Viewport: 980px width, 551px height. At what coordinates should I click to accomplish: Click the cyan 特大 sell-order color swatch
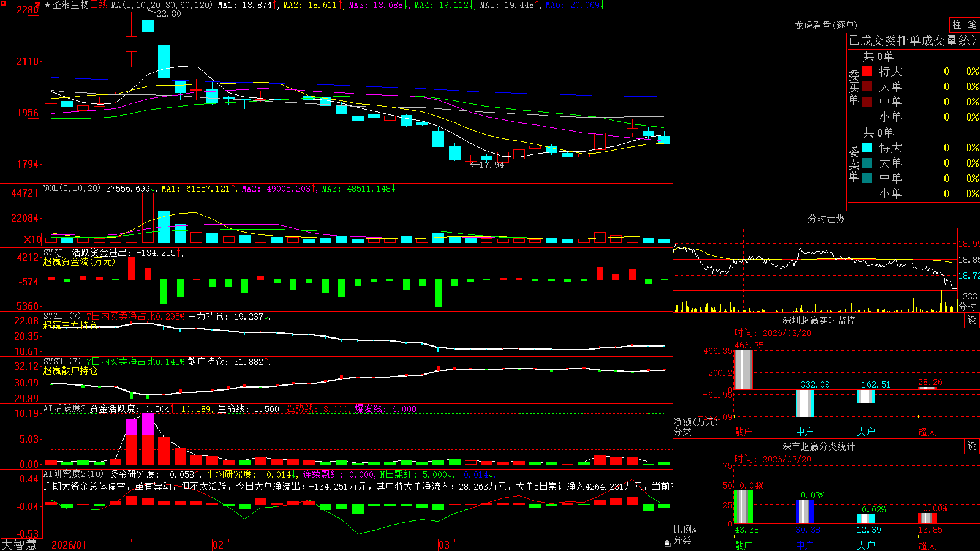867,148
